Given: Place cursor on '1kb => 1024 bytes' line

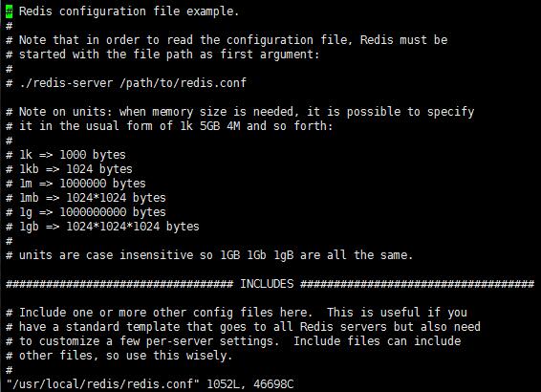Looking at the screenshot, I should pos(69,169).
